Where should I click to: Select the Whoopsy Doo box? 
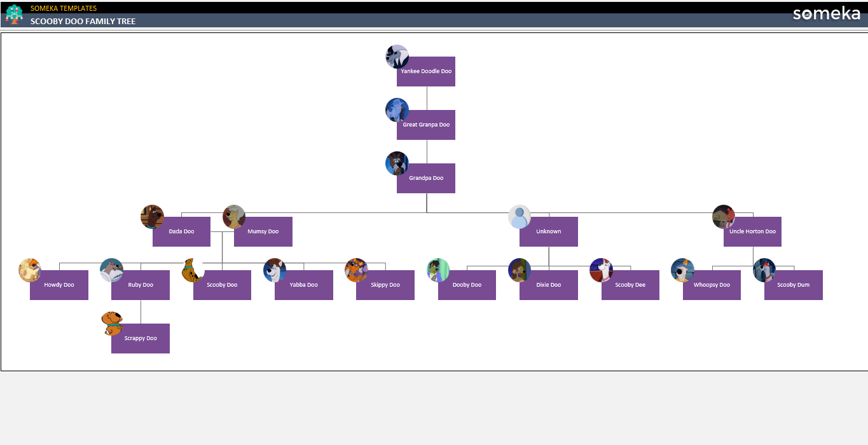[x=712, y=285]
